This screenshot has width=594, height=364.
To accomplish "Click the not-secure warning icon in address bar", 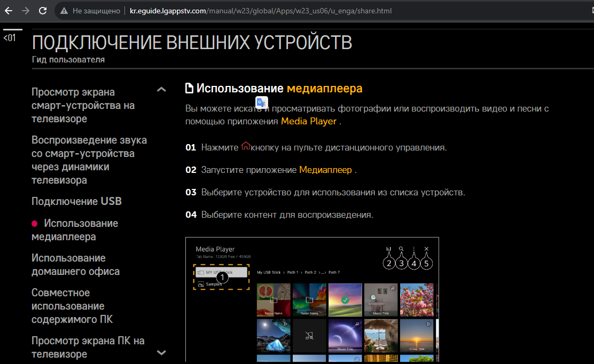I will [64, 11].
